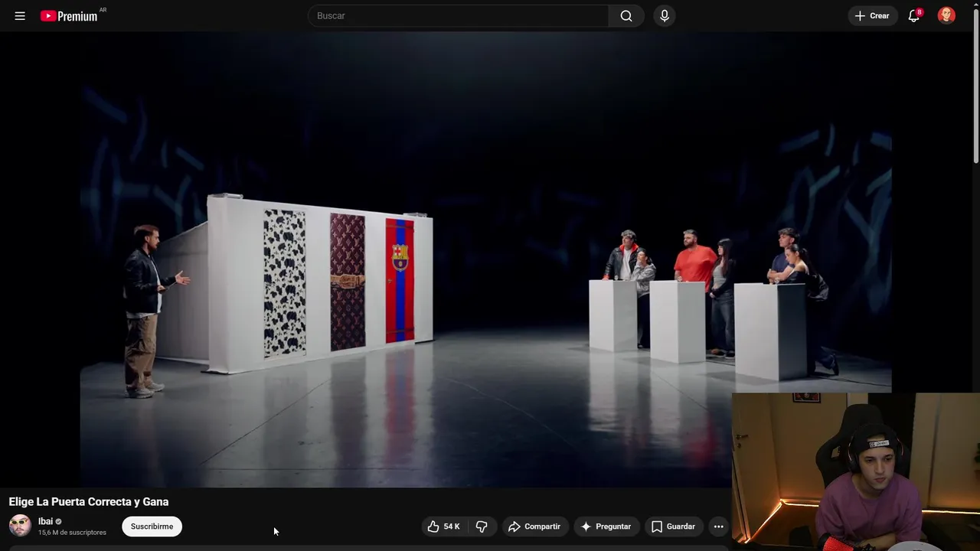The height and width of the screenshot is (551, 980).
Task: Click the title 'Elige La Puerta Correcta y Gana'
Action: coord(89,502)
